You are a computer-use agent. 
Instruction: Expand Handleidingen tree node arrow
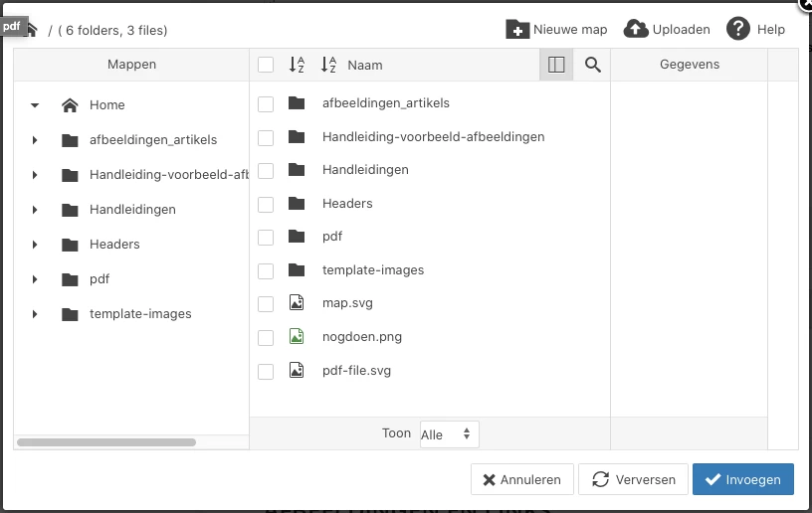tap(35, 210)
